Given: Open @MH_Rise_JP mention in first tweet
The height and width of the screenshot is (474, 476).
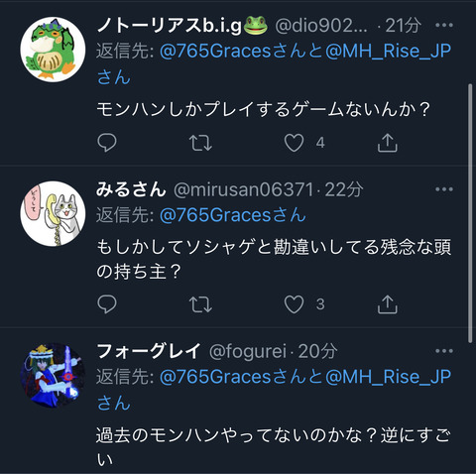Looking at the screenshot, I should tap(389, 52).
